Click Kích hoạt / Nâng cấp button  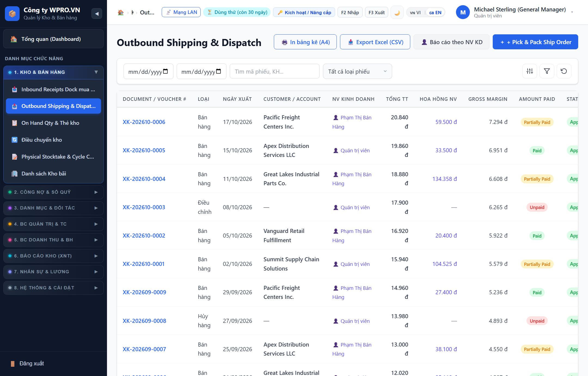pos(304,13)
